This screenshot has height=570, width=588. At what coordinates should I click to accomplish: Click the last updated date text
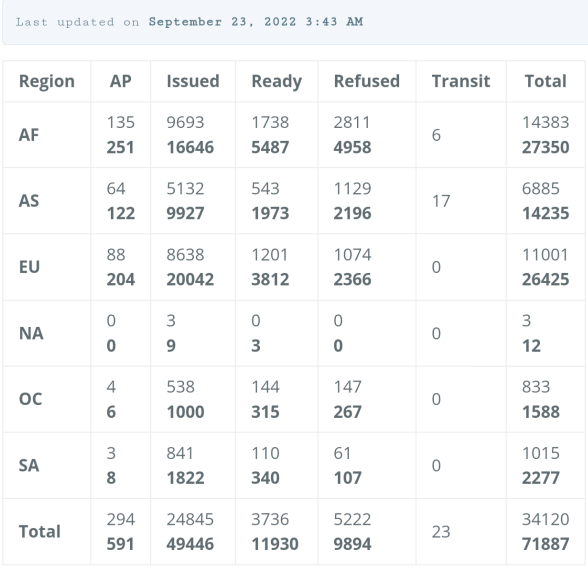[x=256, y=22]
